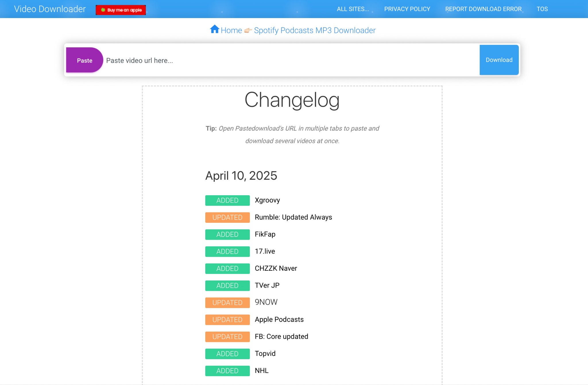The width and height of the screenshot is (588, 385).
Task: Open REPORT DOWNLOAD ERROR page
Action: click(x=483, y=9)
